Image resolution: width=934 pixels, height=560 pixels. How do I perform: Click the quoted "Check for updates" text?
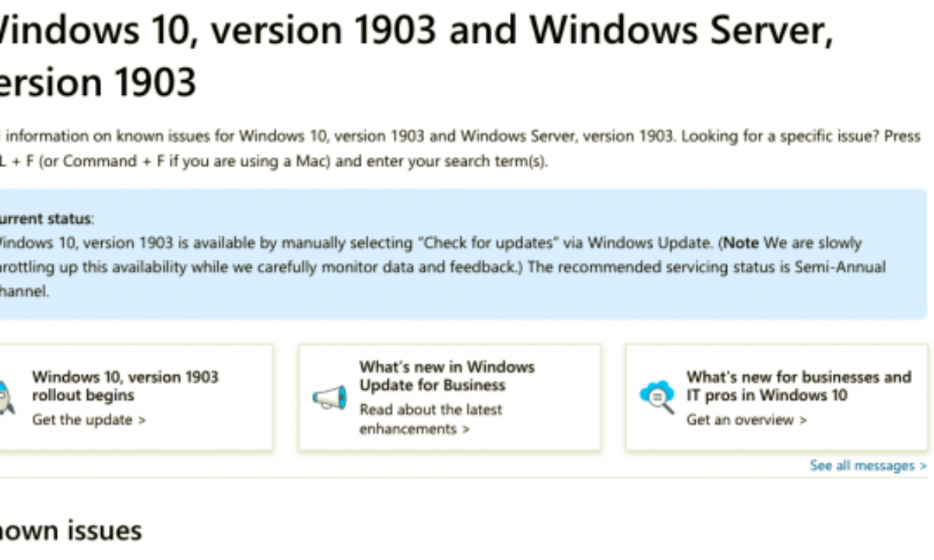click(x=489, y=243)
